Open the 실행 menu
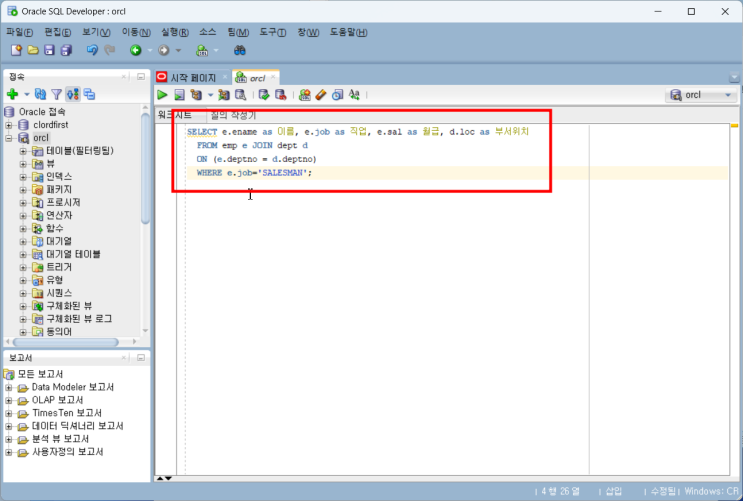 click(x=175, y=32)
